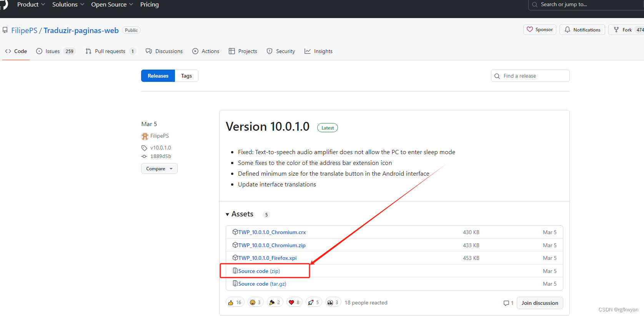The width and height of the screenshot is (644, 316).
Task: Click the Sponsor heart button
Action: [539, 30]
